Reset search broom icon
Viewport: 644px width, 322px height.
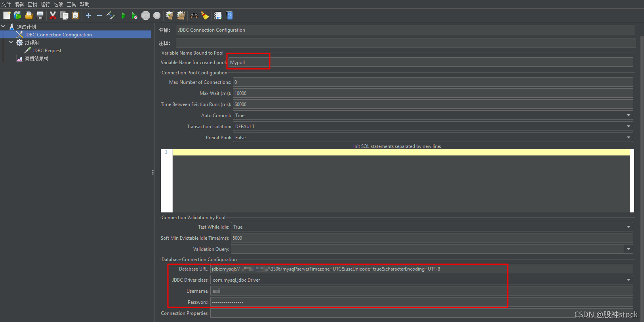(x=205, y=15)
